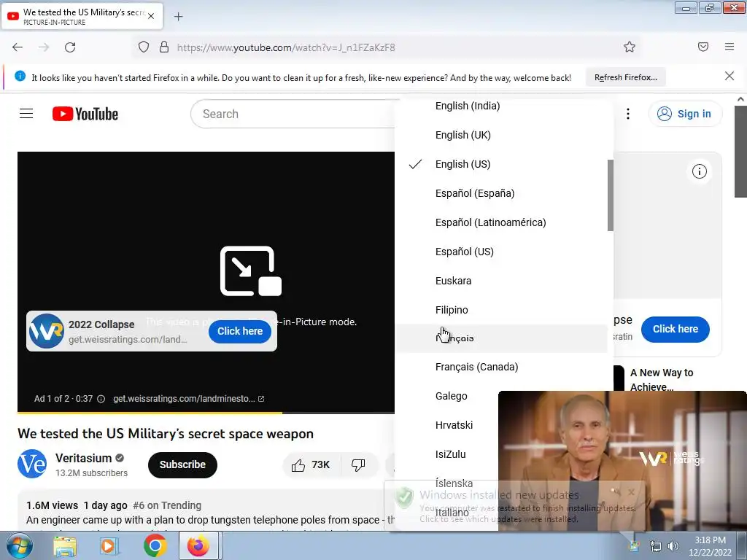Open the tracking protection shield icon
This screenshot has height=560, width=747.
(144, 47)
